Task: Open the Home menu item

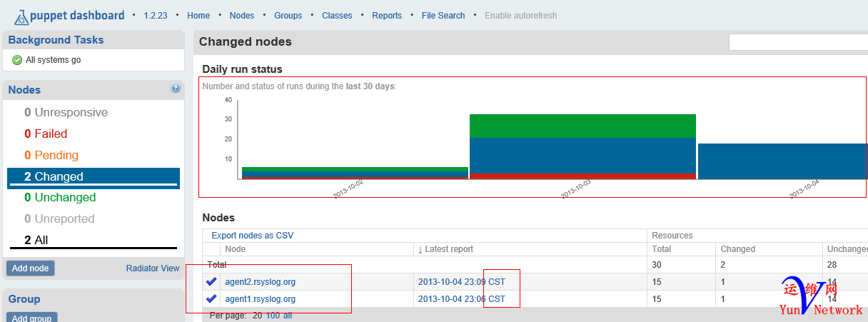Action: 198,16
